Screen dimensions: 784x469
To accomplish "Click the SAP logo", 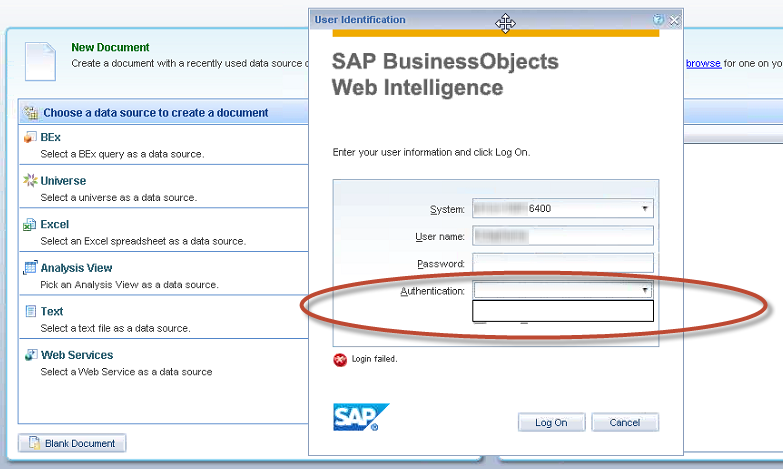I will [361, 417].
